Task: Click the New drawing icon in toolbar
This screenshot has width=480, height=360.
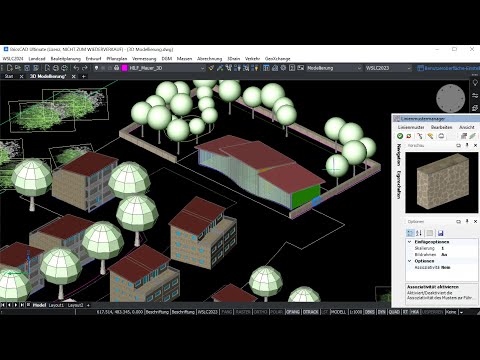Action: pos(9,68)
